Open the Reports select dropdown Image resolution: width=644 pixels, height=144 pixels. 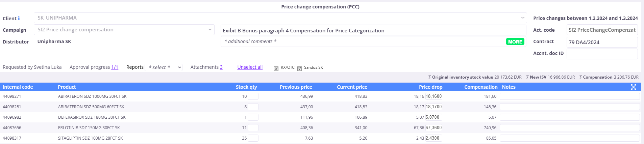[164, 67]
